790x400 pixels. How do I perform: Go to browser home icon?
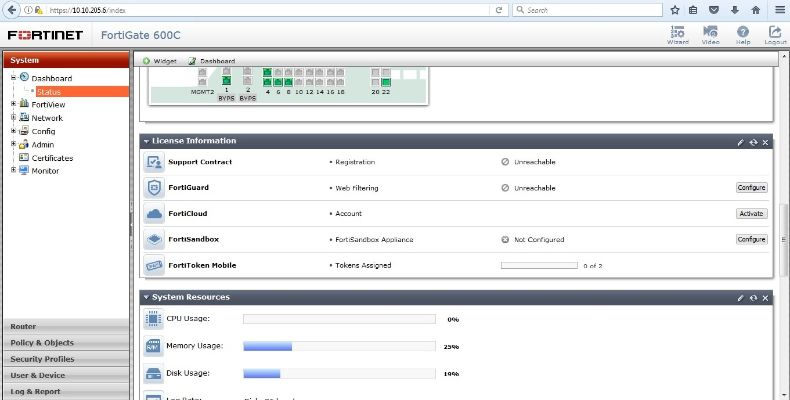tap(755, 10)
